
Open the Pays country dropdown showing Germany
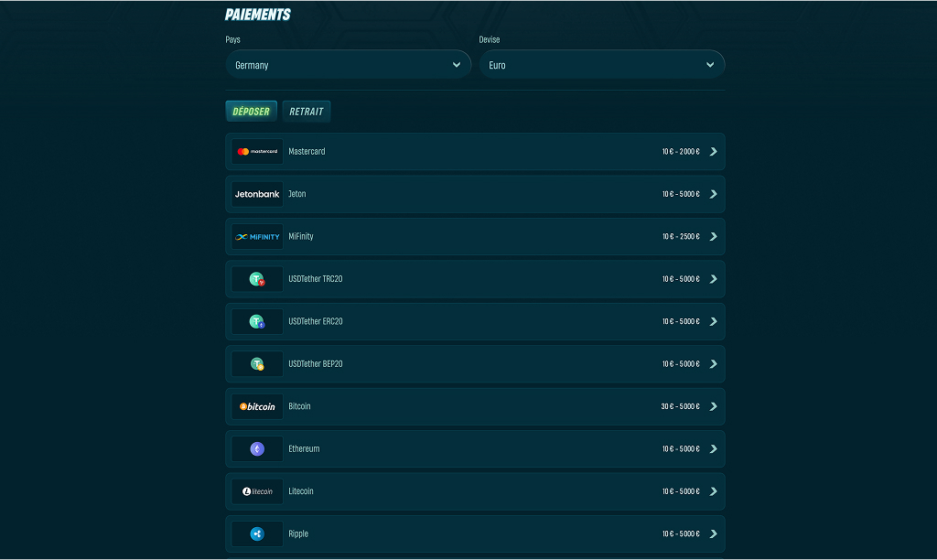point(349,65)
